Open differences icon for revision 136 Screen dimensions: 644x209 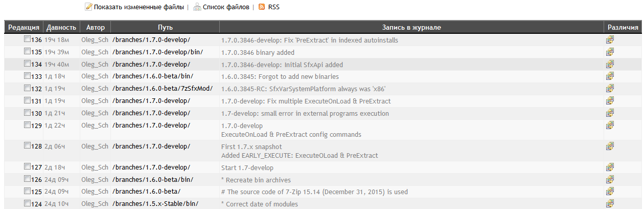point(610,39)
